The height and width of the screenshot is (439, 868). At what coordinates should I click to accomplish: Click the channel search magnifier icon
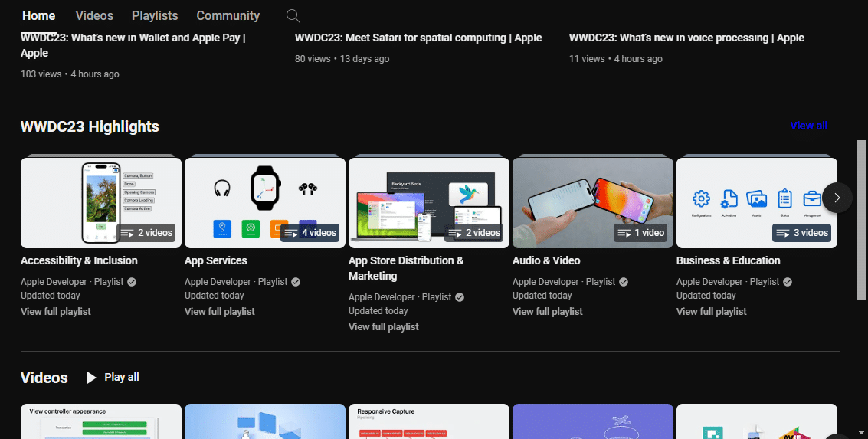(x=293, y=16)
